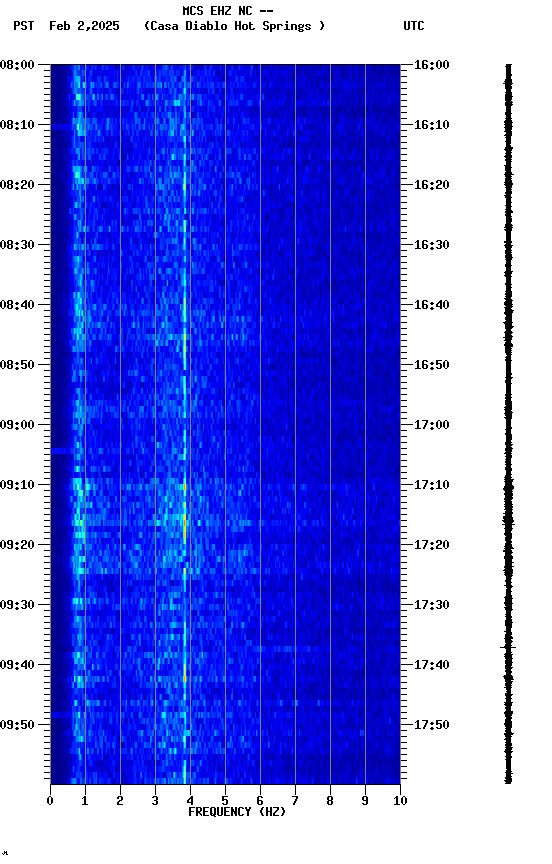Click the 6 Hz frequency axis label
This screenshot has height=864, width=552.
[x=260, y=801]
